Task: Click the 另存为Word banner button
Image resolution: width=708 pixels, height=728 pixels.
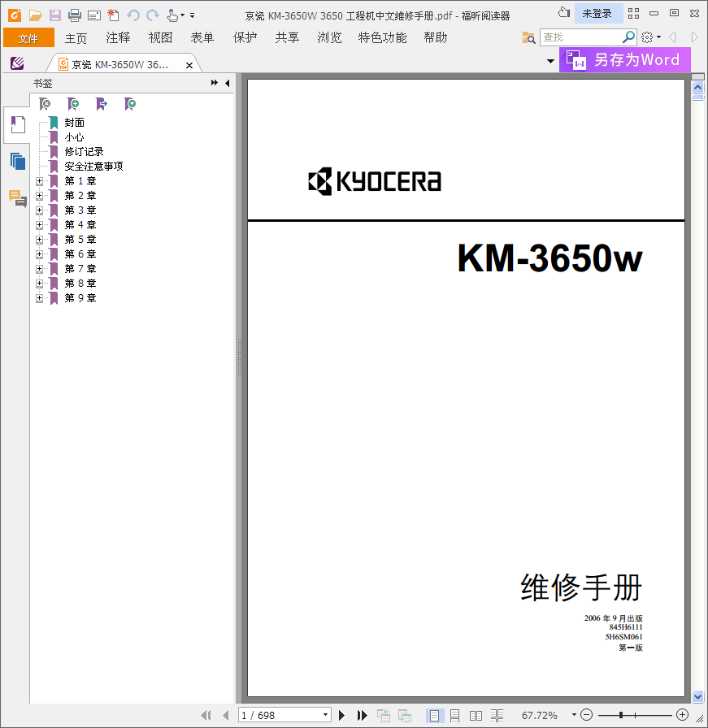Action: point(625,60)
